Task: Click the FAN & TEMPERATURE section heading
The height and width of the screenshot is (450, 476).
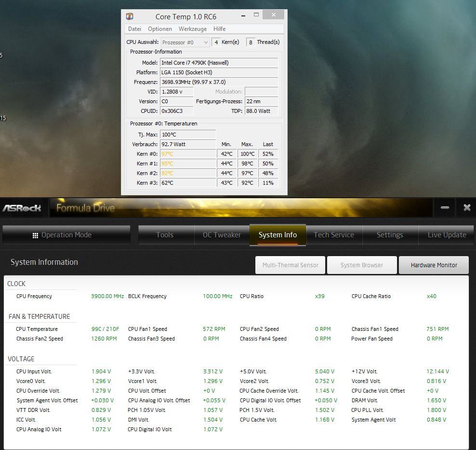Action: (39, 316)
